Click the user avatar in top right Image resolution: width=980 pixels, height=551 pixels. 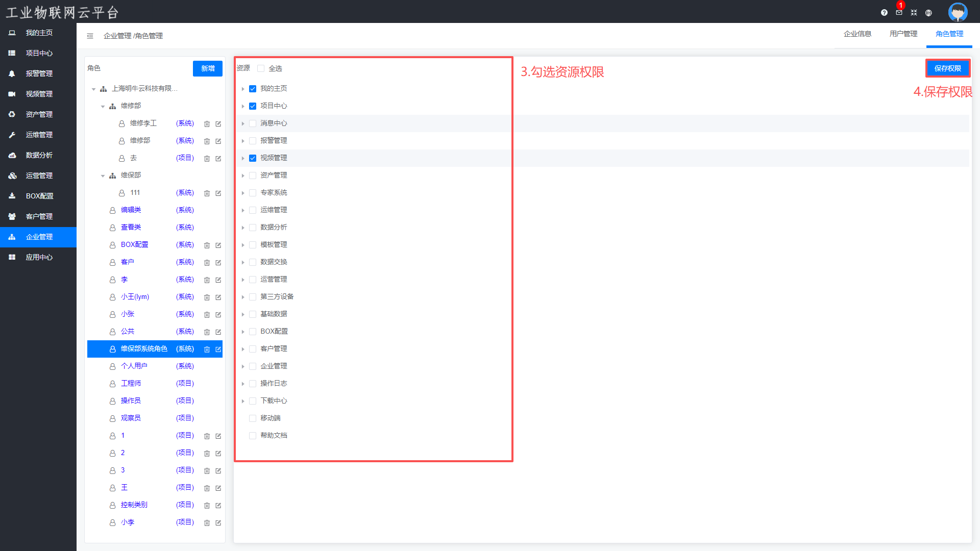(958, 12)
